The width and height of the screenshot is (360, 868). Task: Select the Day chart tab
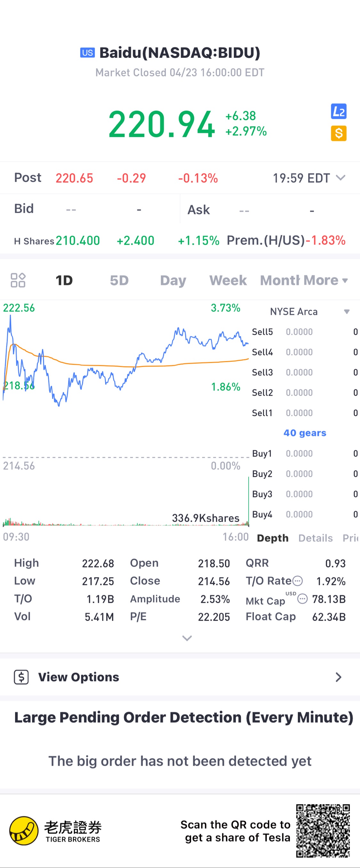click(x=173, y=280)
